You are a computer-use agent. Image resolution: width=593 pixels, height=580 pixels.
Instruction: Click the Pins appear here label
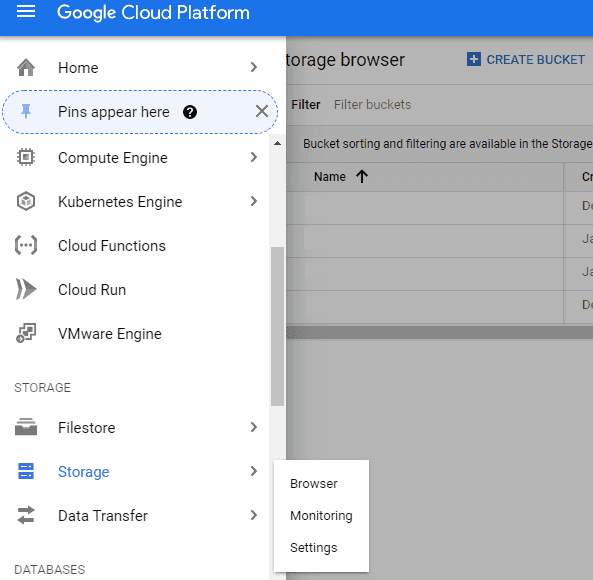pyautogui.click(x=113, y=112)
